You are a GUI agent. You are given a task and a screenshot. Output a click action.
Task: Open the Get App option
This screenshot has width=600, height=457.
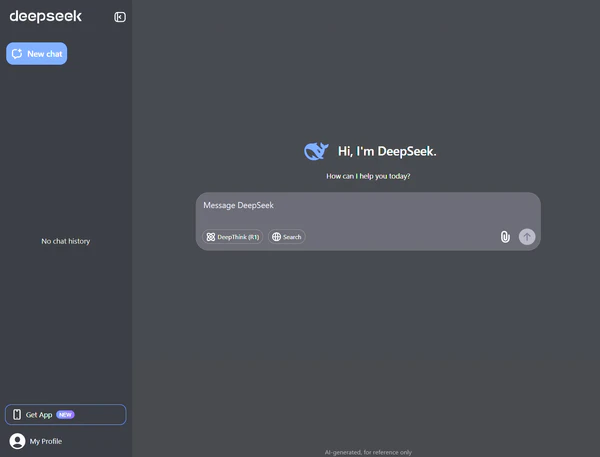tap(66, 414)
